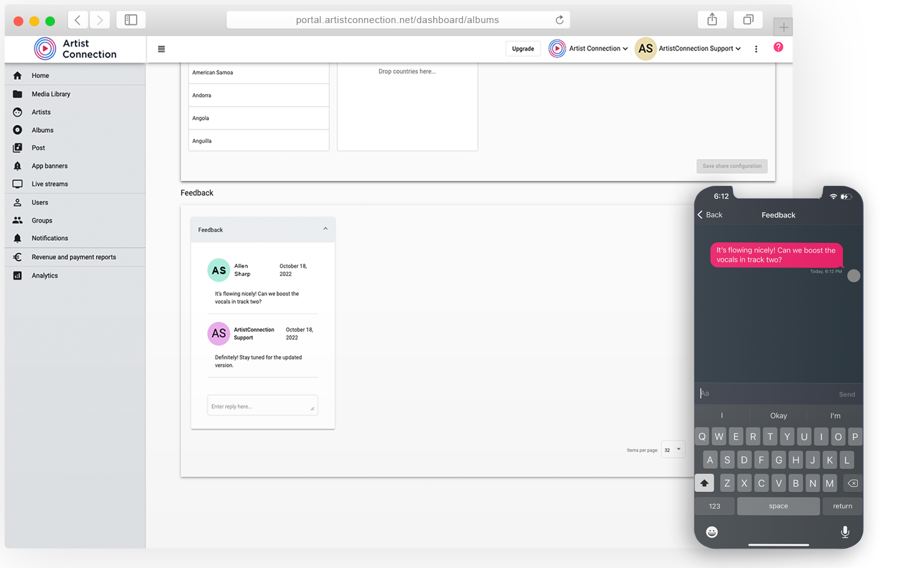Click the Enter reply here text field

tap(262, 406)
